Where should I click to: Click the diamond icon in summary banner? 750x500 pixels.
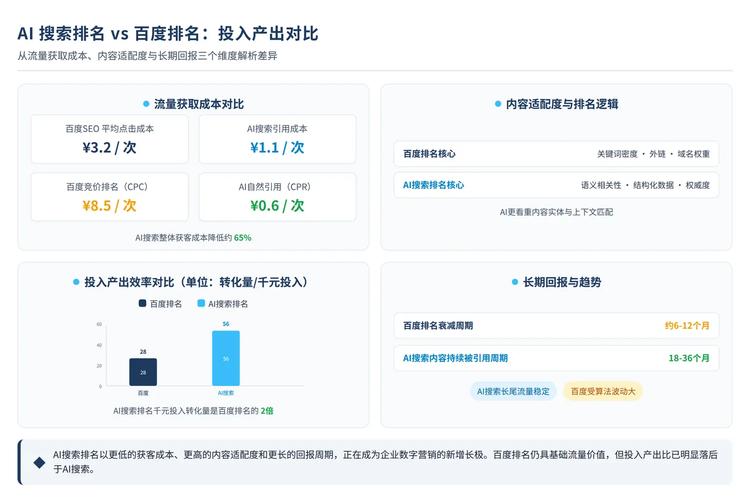pyautogui.click(x=40, y=462)
